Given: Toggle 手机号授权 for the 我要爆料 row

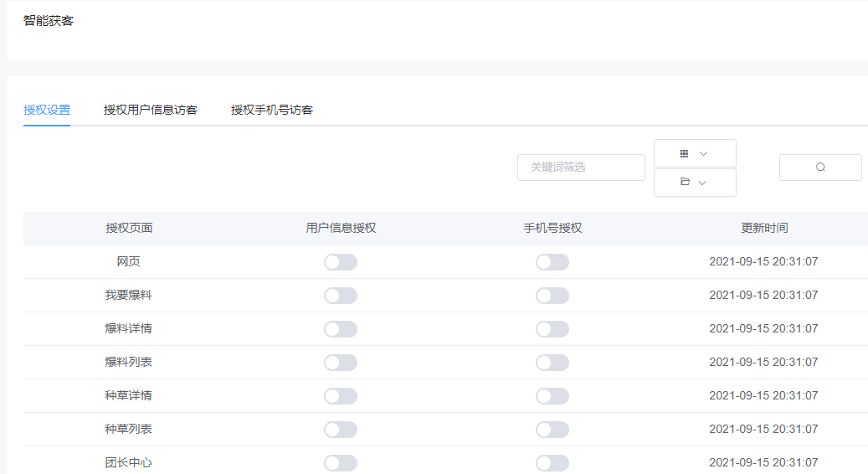Looking at the screenshot, I should (552, 296).
